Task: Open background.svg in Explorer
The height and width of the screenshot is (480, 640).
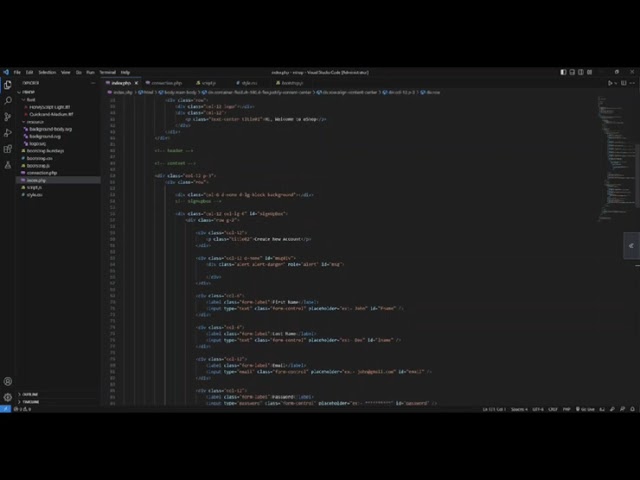Action: 45,136
